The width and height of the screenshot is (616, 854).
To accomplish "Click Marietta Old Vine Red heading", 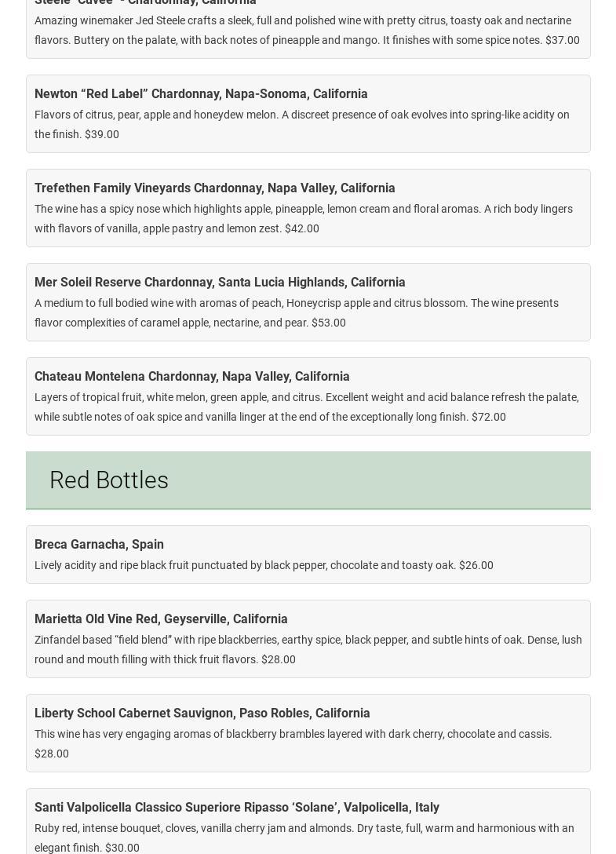I will pyautogui.click(x=161, y=619).
